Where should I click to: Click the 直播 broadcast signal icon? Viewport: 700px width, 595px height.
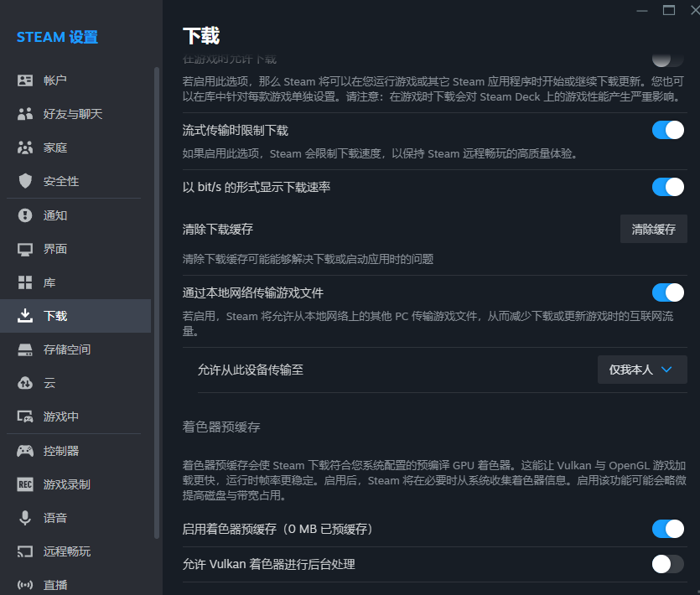pos(25,585)
